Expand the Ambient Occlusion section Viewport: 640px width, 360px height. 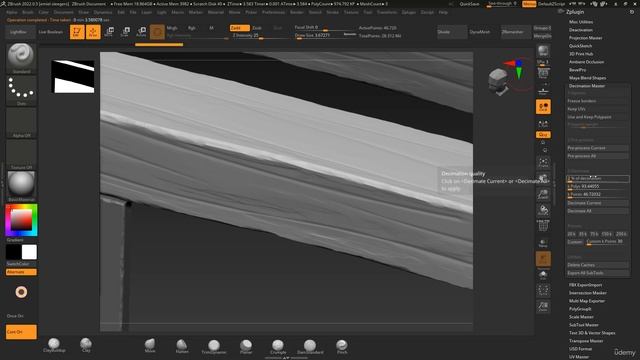pos(586,62)
